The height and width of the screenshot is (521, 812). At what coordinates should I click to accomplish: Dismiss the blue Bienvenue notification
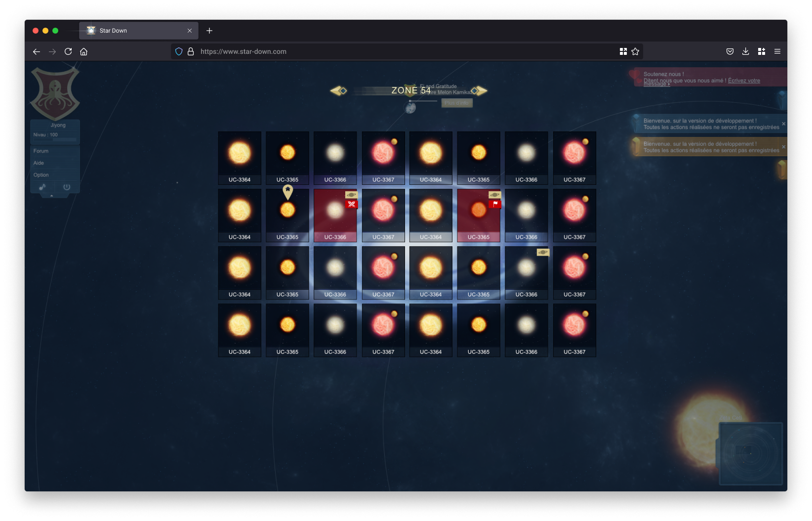click(783, 124)
